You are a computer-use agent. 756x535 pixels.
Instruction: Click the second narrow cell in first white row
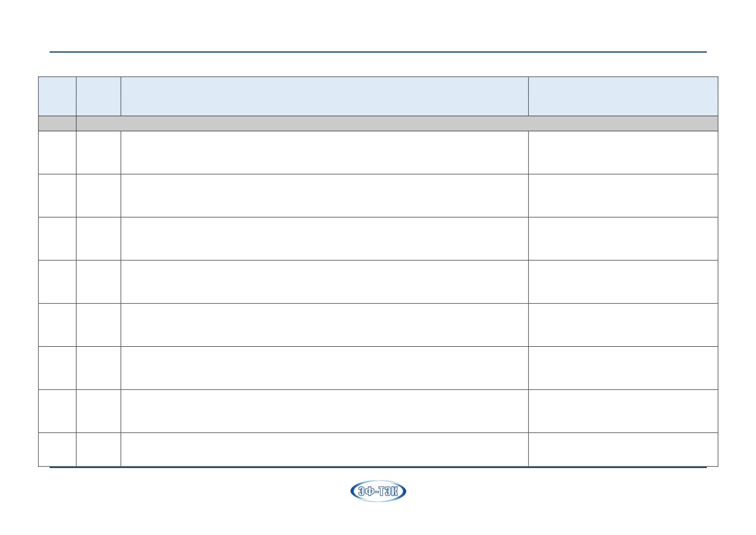coord(98,152)
